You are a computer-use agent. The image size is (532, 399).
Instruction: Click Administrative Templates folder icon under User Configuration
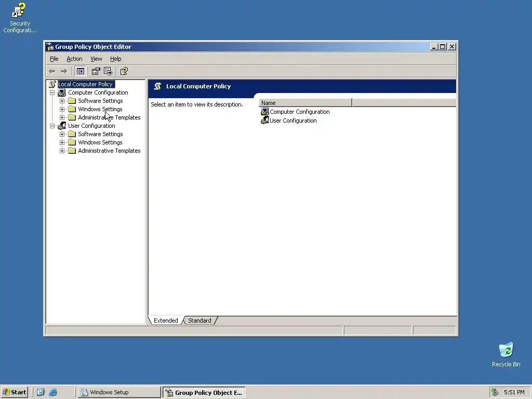pyautogui.click(x=72, y=151)
